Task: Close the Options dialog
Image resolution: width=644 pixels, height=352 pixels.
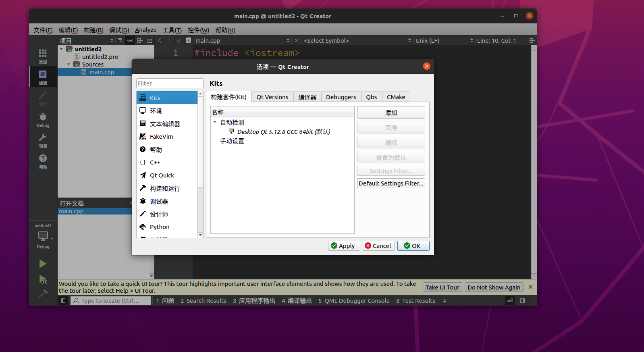Action: (x=426, y=66)
